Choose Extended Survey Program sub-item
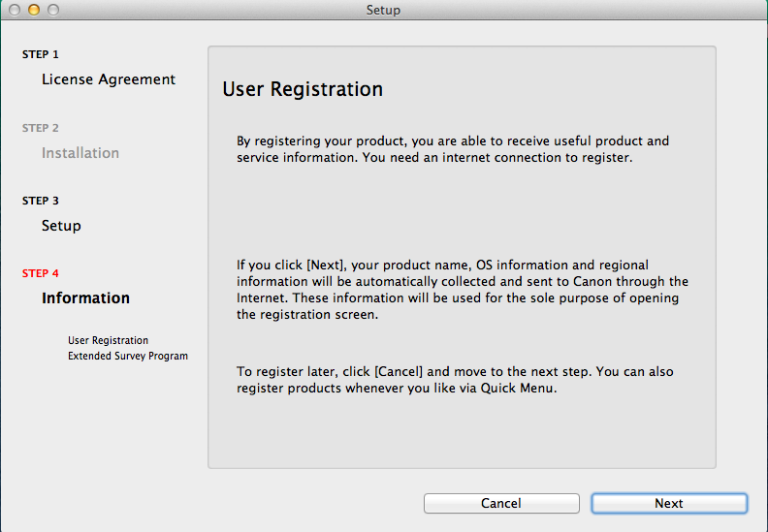 pos(127,356)
